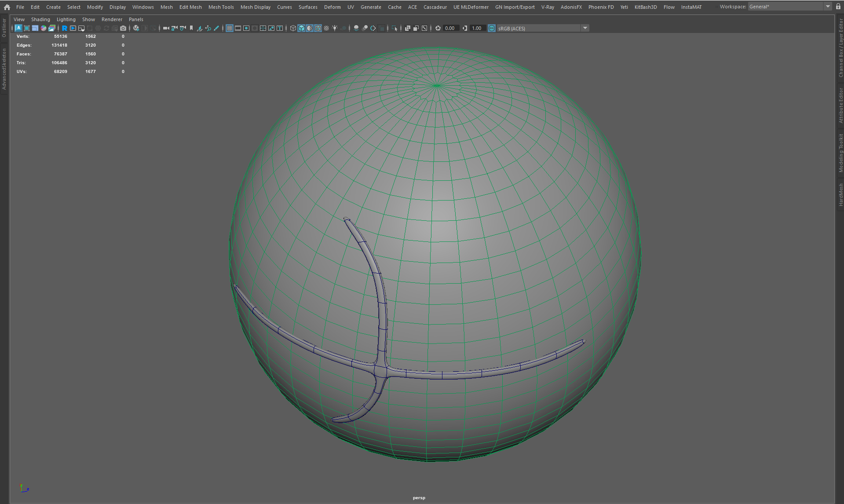Toggle the color management ON button

coord(492,28)
